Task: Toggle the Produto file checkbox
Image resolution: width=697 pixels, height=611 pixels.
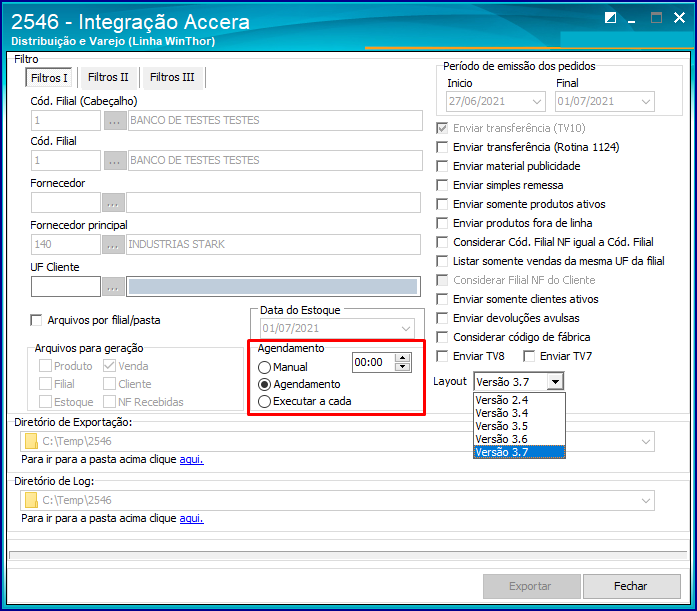Action: click(45, 366)
